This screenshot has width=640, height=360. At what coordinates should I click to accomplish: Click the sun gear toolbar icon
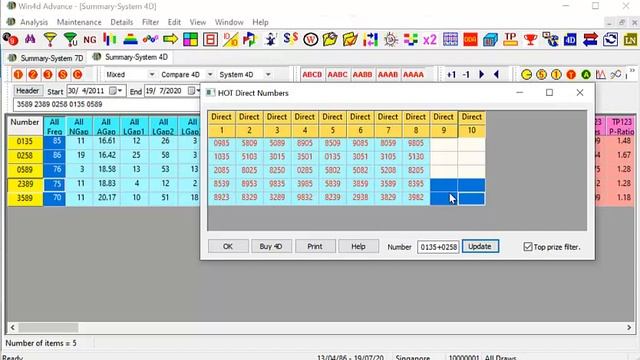coord(391,40)
